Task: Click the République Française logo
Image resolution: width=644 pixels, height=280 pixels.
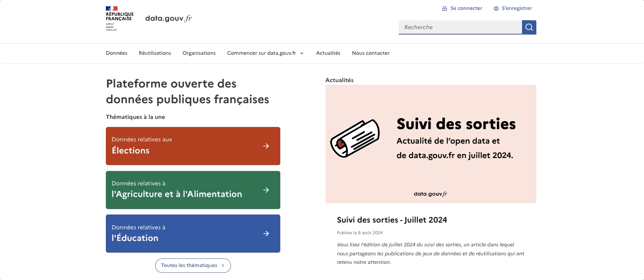Action: [x=119, y=18]
